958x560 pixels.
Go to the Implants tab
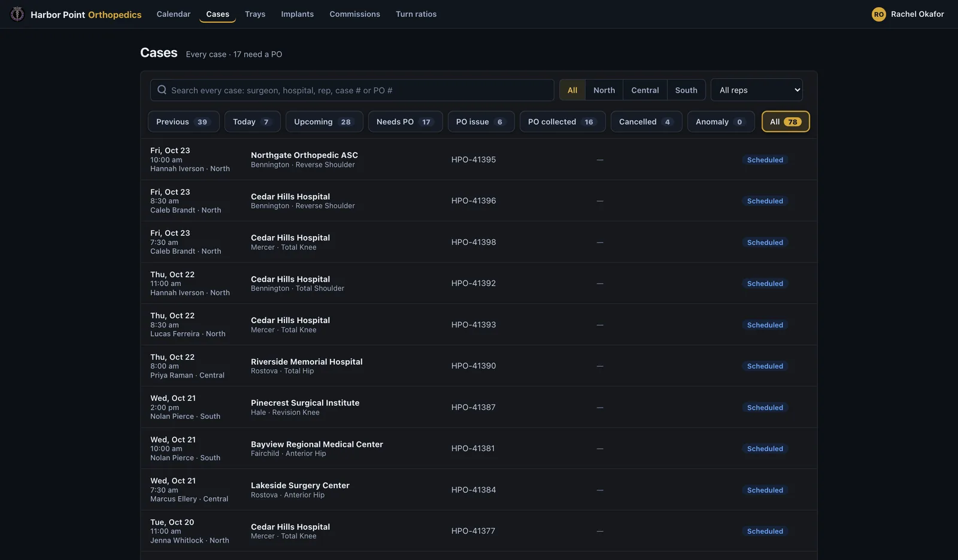[x=298, y=14]
